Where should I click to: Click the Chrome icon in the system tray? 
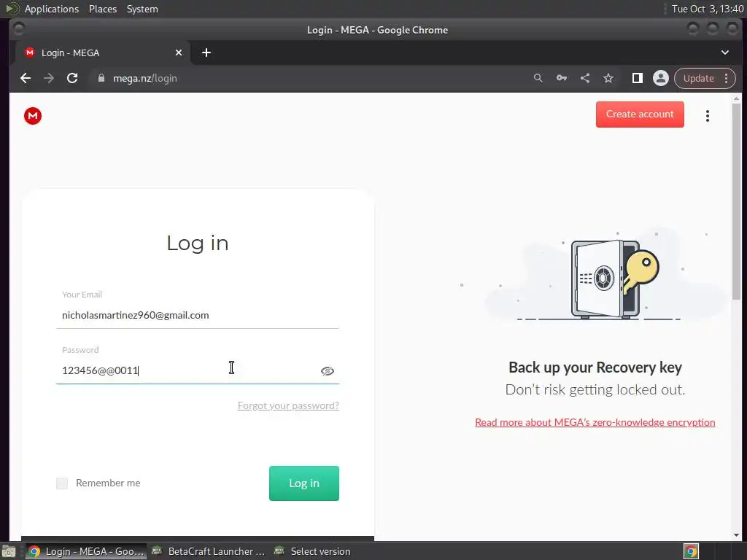691,551
